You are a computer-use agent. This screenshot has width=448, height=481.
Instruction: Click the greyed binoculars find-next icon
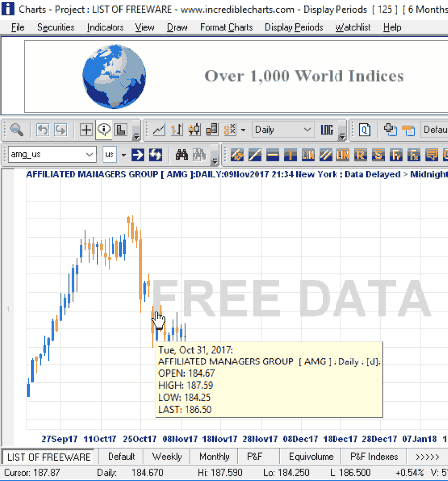(x=199, y=155)
